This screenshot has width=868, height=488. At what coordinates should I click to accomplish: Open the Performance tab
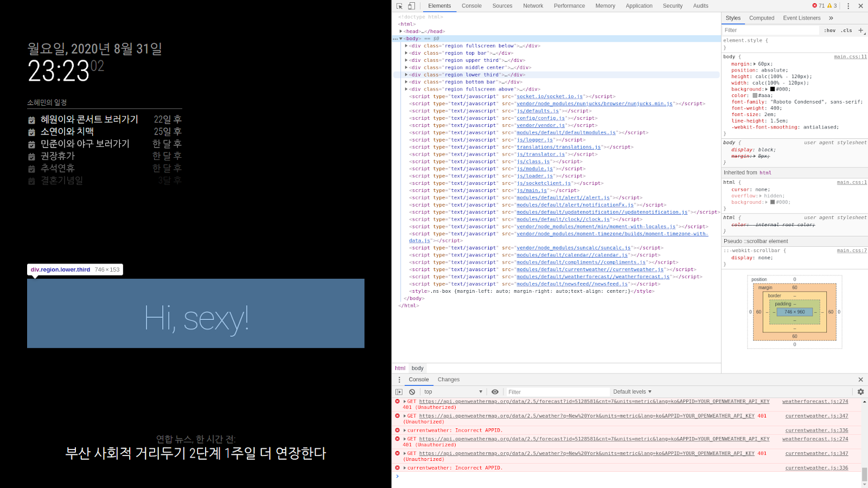pyautogui.click(x=569, y=6)
